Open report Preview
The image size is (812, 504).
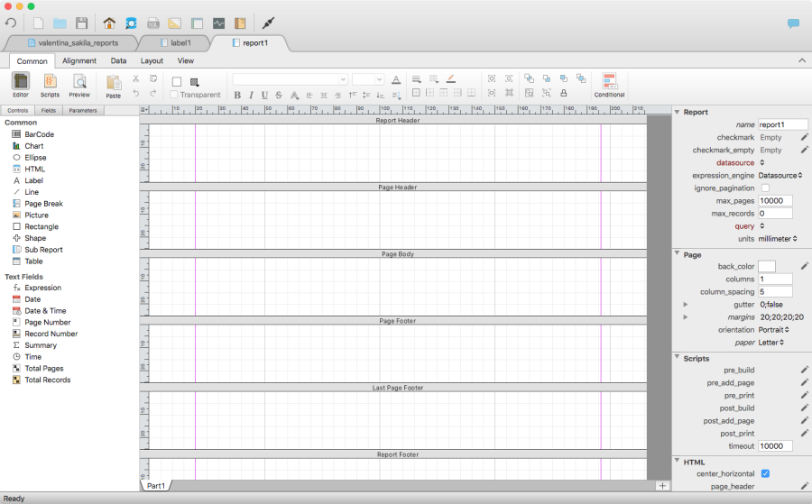(x=79, y=86)
